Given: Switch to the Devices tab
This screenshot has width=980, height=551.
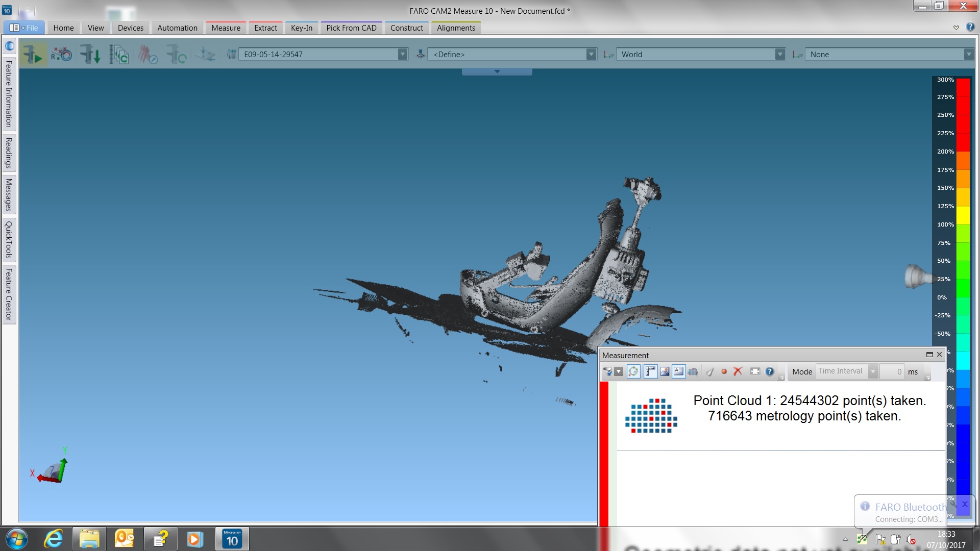Looking at the screenshot, I should [131, 28].
